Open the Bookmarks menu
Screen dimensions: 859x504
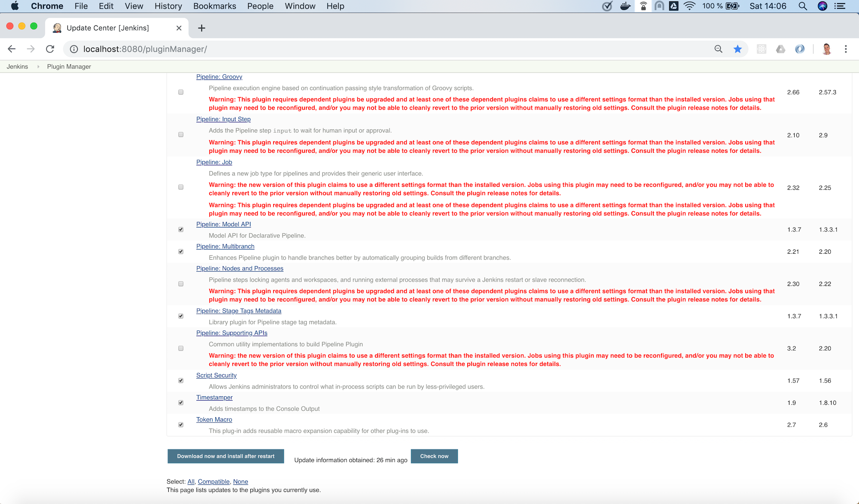pos(214,6)
